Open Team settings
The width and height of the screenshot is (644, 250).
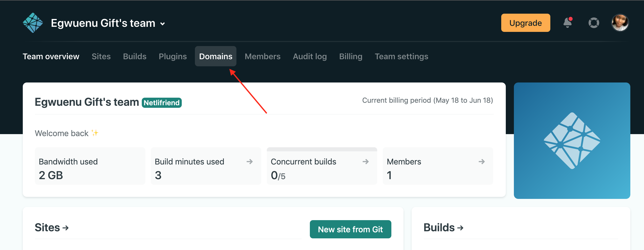401,56
